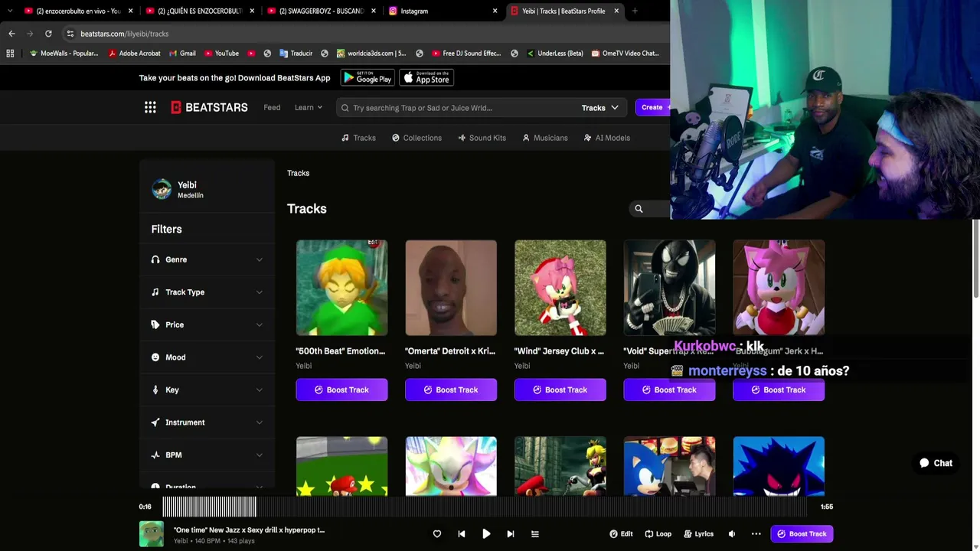The width and height of the screenshot is (980, 551).
Task: Click the now-playing track cover art in the player
Action: click(x=152, y=534)
